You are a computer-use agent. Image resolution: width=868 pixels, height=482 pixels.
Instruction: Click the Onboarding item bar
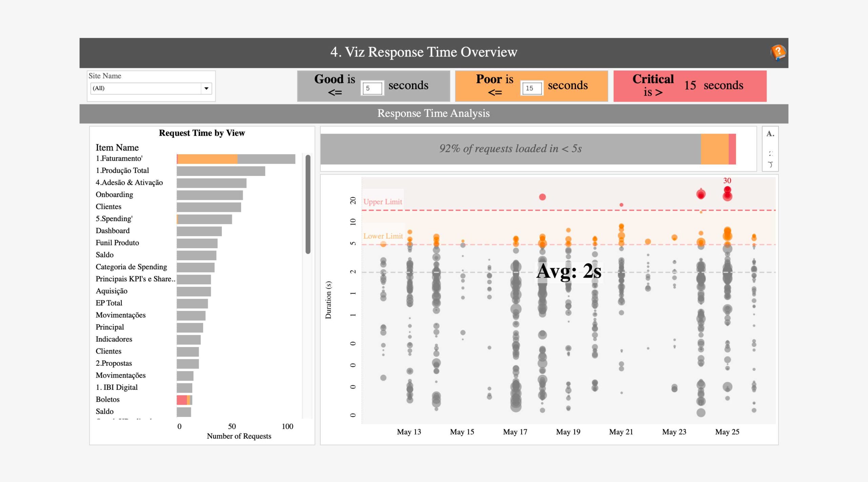click(210, 195)
